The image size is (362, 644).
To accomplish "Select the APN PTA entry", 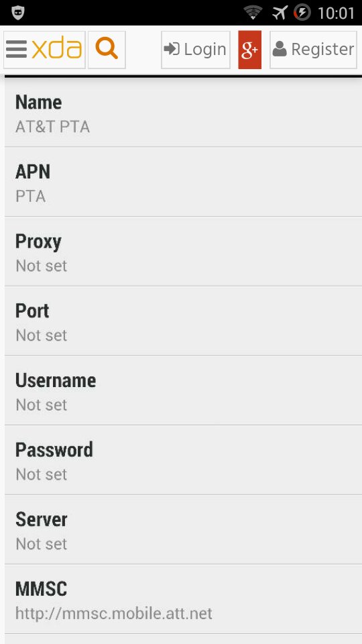I will 183,182.
